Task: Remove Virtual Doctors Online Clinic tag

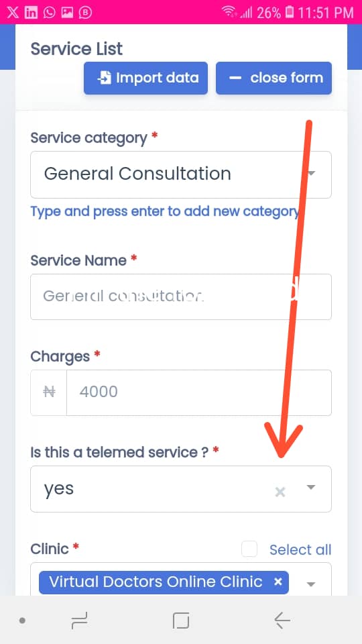Action: click(x=278, y=582)
